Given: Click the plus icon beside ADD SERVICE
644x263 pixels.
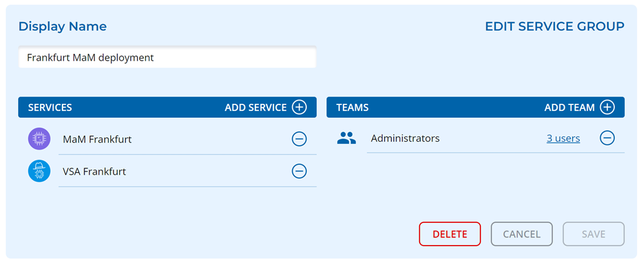Looking at the screenshot, I should [299, 107].
